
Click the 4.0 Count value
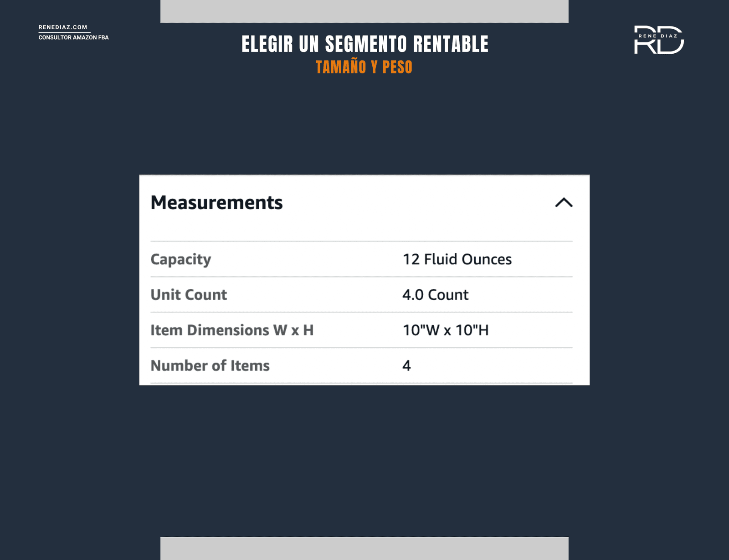point(435,295)
